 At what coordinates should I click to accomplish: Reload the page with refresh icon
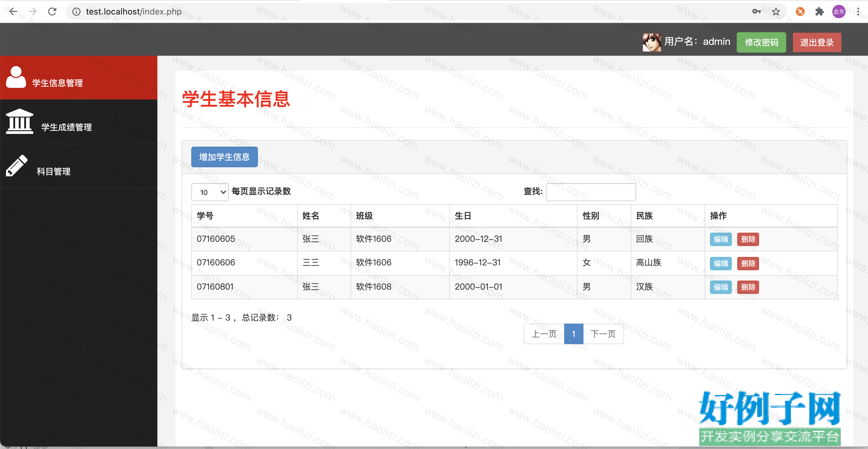tap(52, 12)
